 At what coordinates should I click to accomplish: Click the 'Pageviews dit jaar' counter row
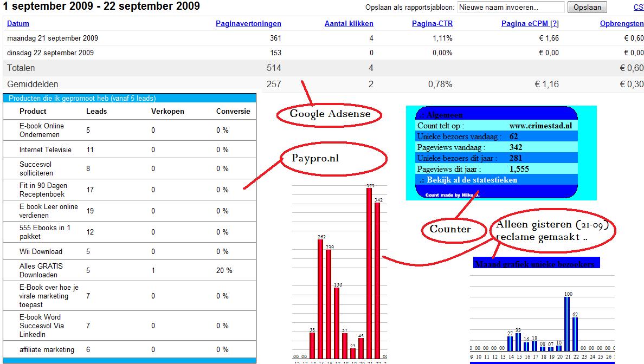pos(497,168)
